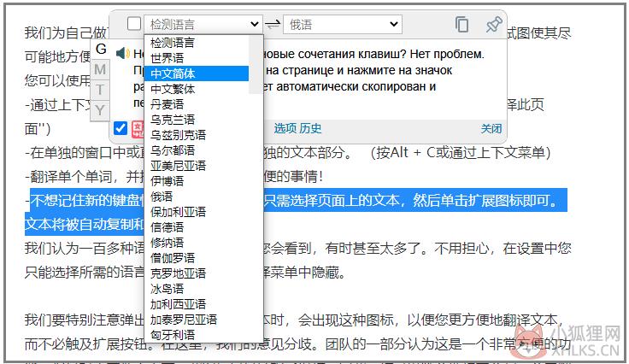Viewport: 629px width, 364px height.
Task: Click the copy translation icon
Action: point(461,25)
